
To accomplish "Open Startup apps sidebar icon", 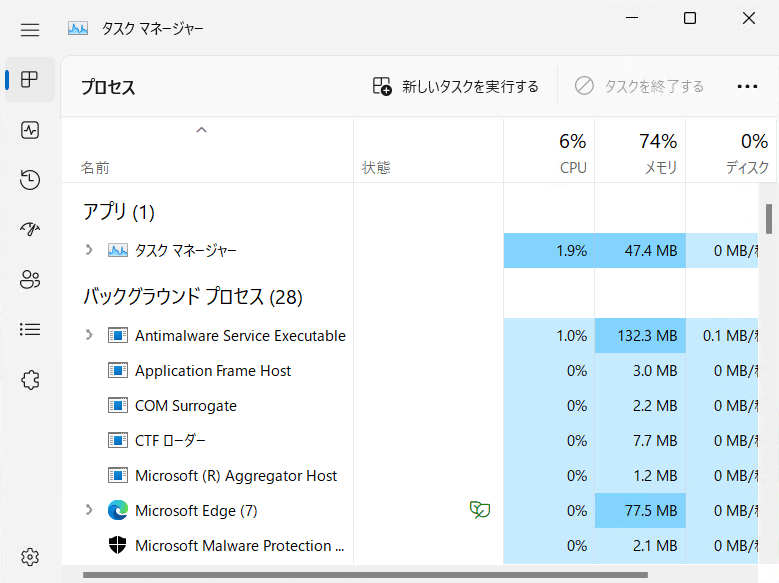I will point(30,229).
